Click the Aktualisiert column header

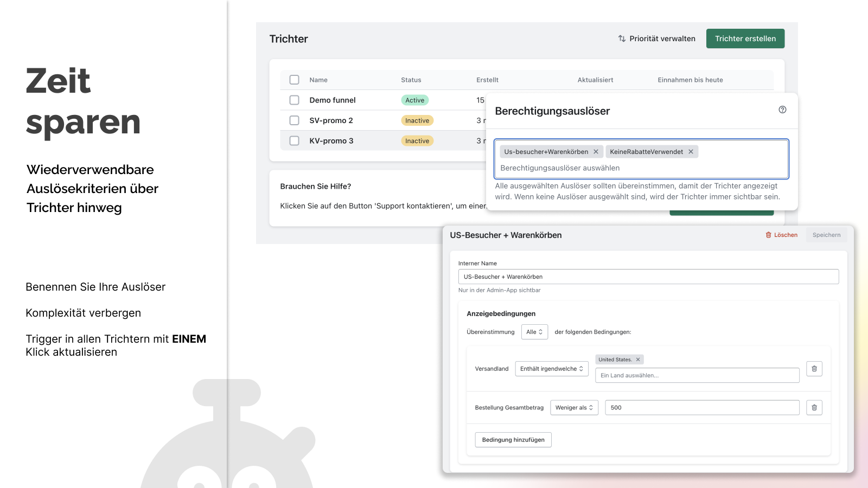pos(595,80)
